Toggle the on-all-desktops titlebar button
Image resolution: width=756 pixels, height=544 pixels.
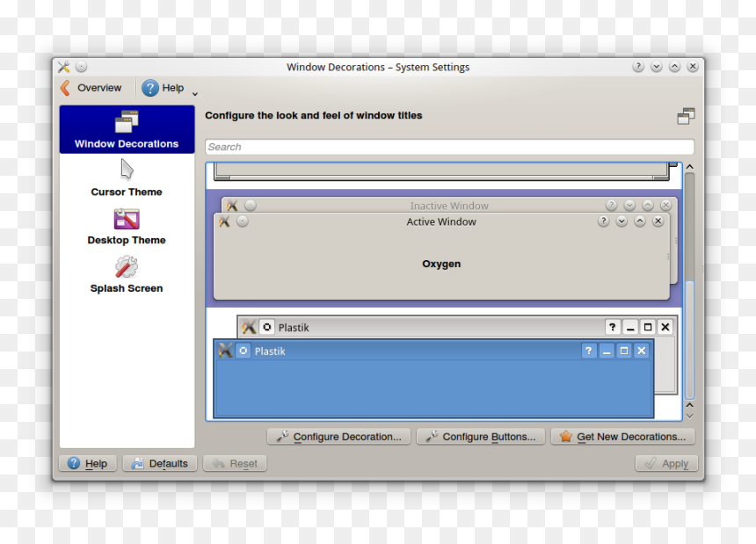81,67
